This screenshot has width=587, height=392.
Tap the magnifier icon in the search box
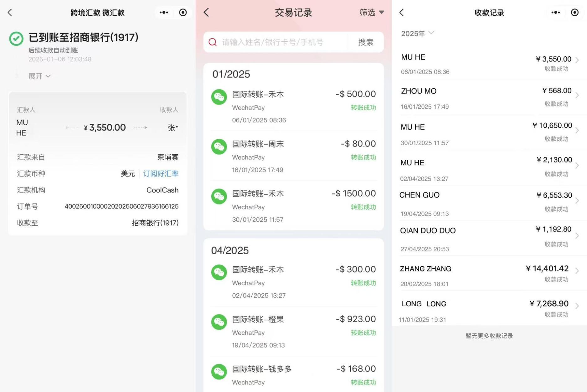point(213,42)
